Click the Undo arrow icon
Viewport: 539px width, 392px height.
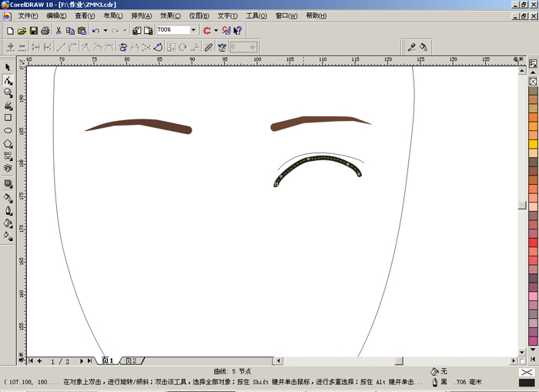[x=95, y=31]
